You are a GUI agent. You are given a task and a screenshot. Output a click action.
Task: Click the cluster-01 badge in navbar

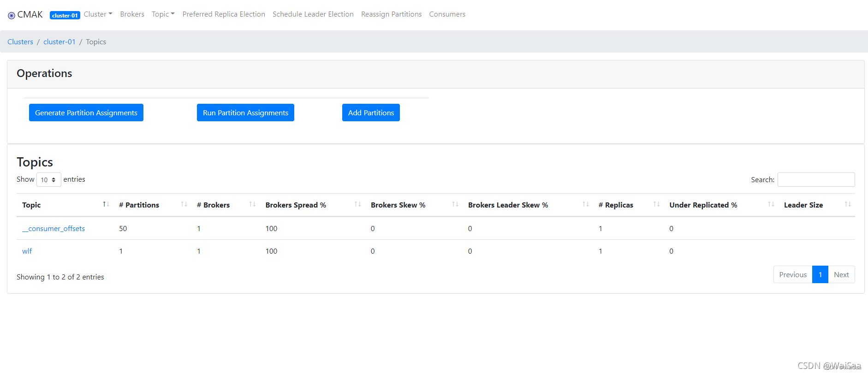click(x=65, y=15)
